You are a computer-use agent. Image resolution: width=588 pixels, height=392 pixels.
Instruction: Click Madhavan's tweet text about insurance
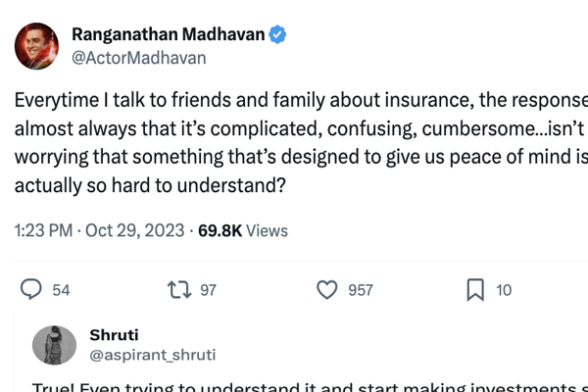tap(294, 142)
